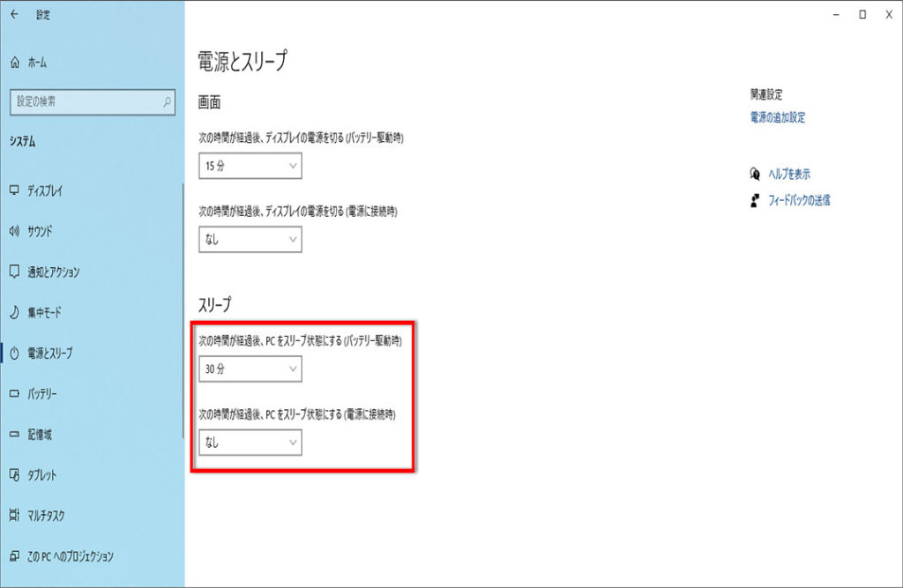Open additional power settings (電源の追加設定) link

[x=778, y=117]
